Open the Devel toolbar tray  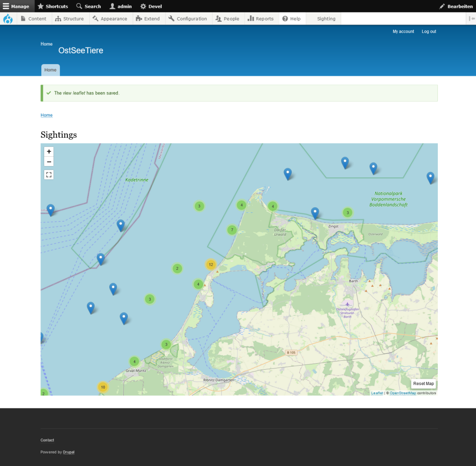point(151,6)
